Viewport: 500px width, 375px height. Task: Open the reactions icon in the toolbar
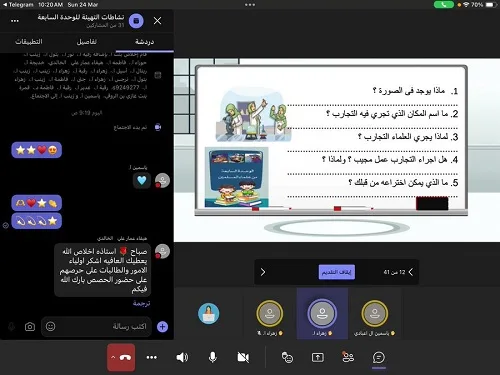point(287,357)
